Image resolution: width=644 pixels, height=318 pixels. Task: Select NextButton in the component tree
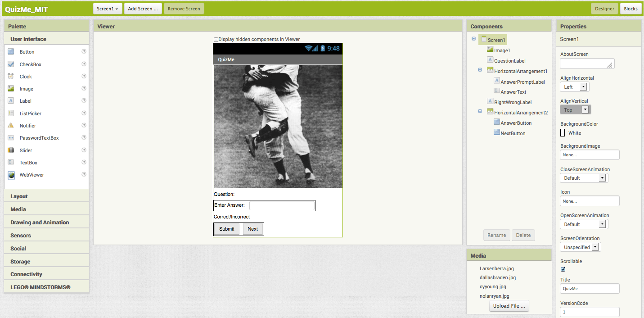point(513,133)
